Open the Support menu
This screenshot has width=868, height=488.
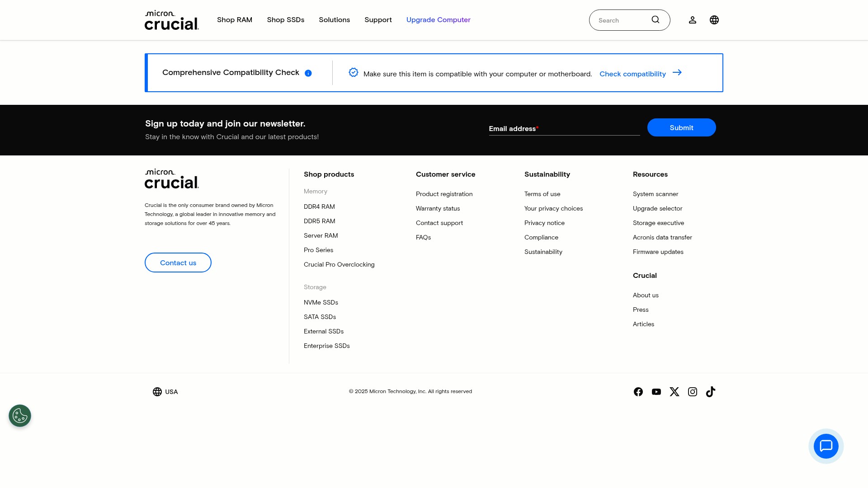coord(378,20)
